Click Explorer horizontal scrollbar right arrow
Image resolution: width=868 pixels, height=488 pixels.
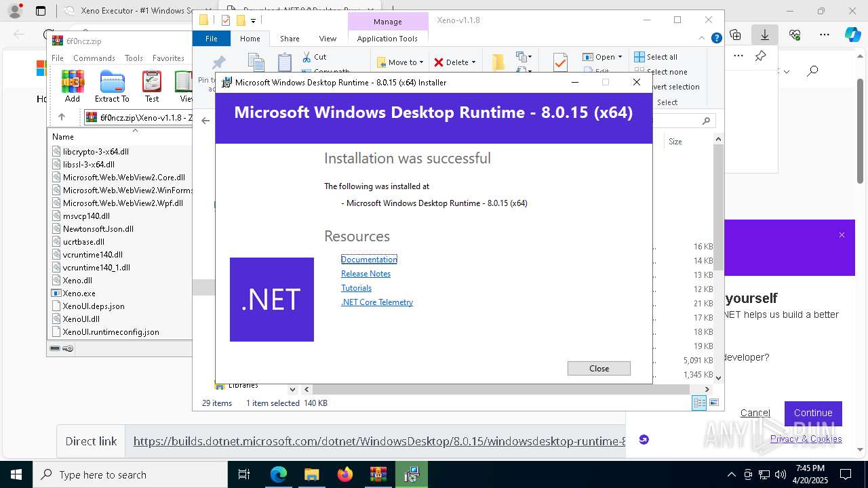pyautogui.click(x=707, y=389)
